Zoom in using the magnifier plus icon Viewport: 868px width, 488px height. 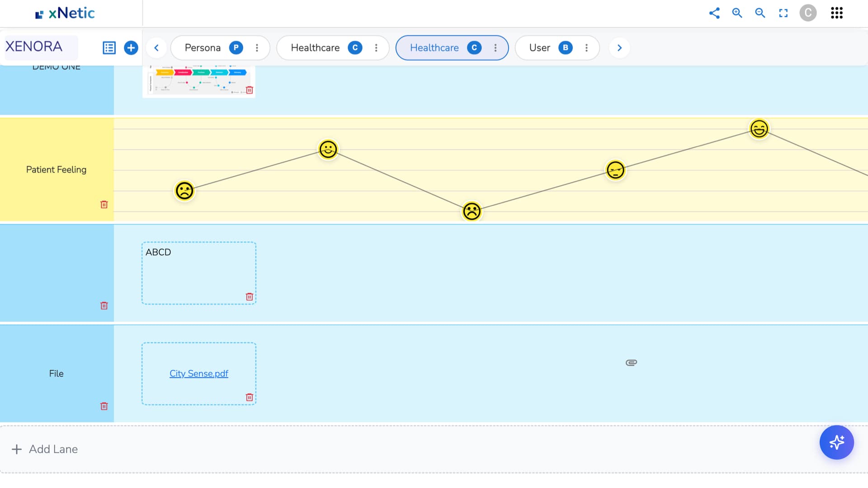click(x=737, y=13)
